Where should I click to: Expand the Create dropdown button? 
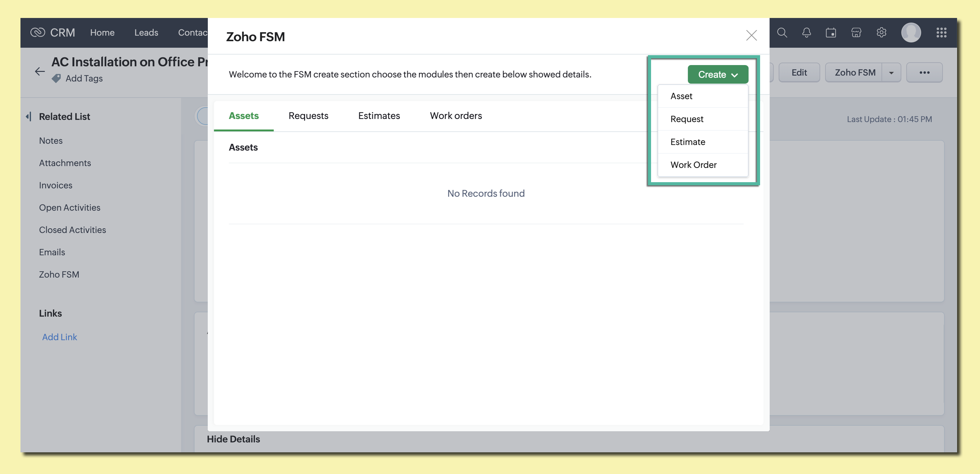[717, 75]
